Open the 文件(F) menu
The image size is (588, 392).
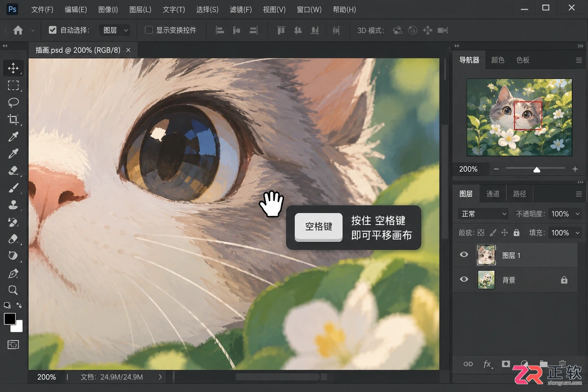click(x=42, y=9)
